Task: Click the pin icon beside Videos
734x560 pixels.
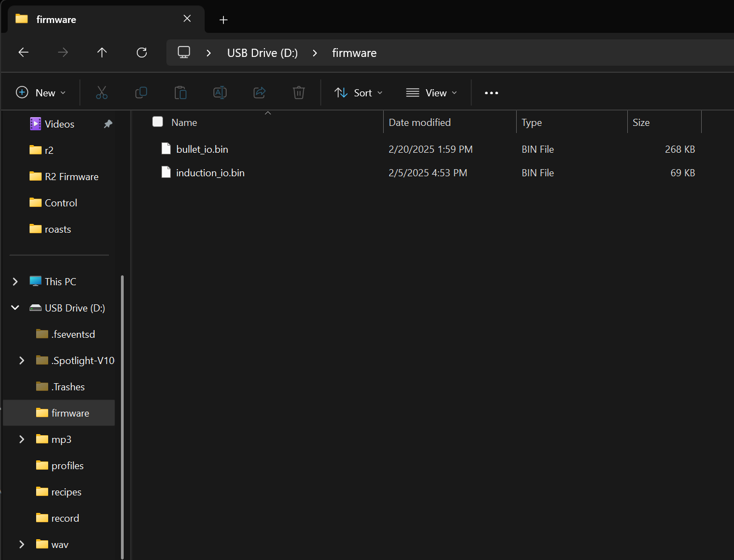Action: [108, 124]
